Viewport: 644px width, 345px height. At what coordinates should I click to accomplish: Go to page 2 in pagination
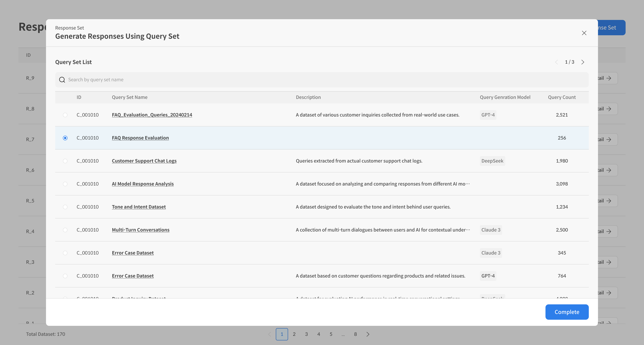(x=294, y=334)
